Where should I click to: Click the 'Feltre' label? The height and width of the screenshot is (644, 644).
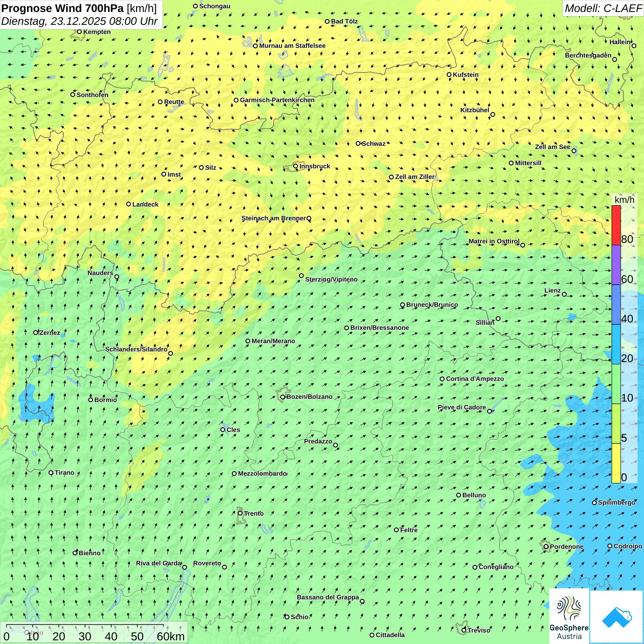pyautogui.click(x=409, y=530)
